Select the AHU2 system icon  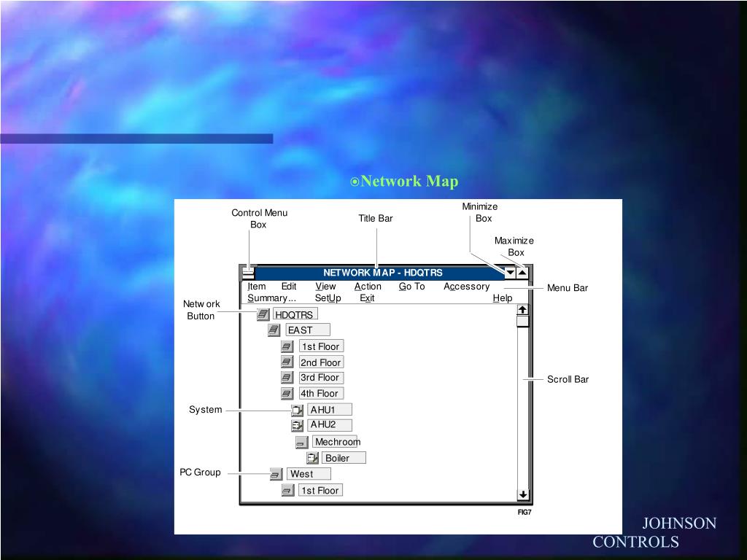tap(296, 424)
